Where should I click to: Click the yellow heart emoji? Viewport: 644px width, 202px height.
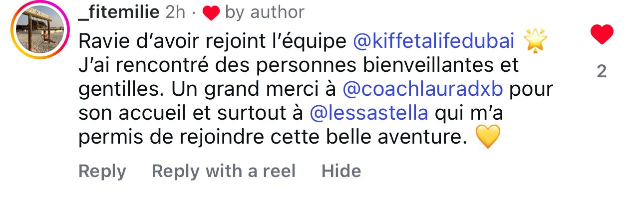tap(488, 137)
